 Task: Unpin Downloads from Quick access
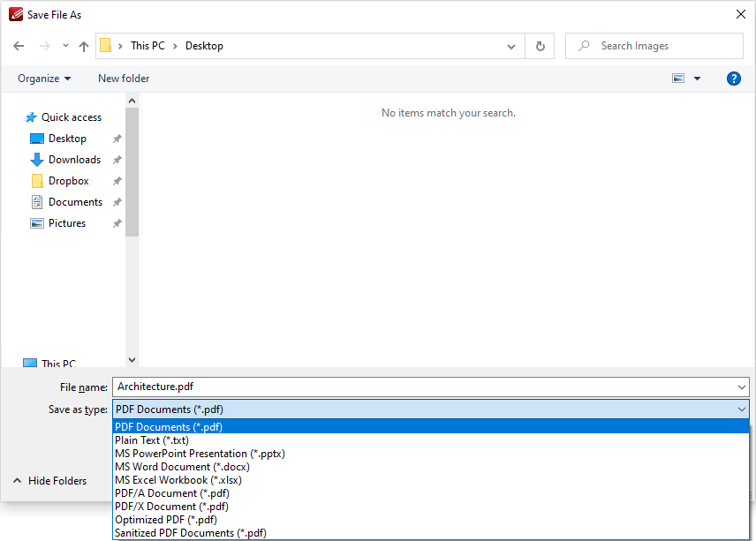coord(116,159)
